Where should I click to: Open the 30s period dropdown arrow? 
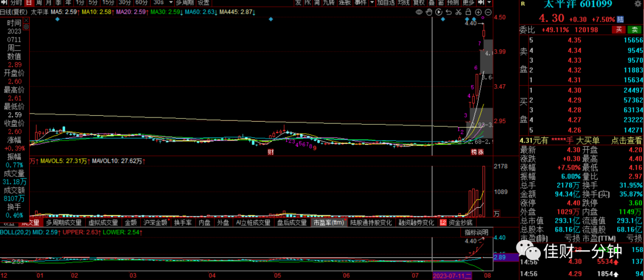171,2
